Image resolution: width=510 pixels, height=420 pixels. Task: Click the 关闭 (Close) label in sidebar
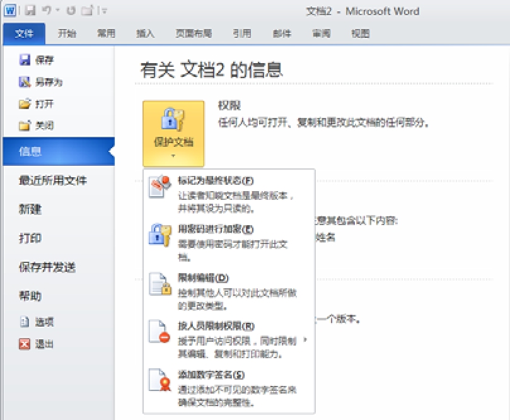[x=45, y=125]
